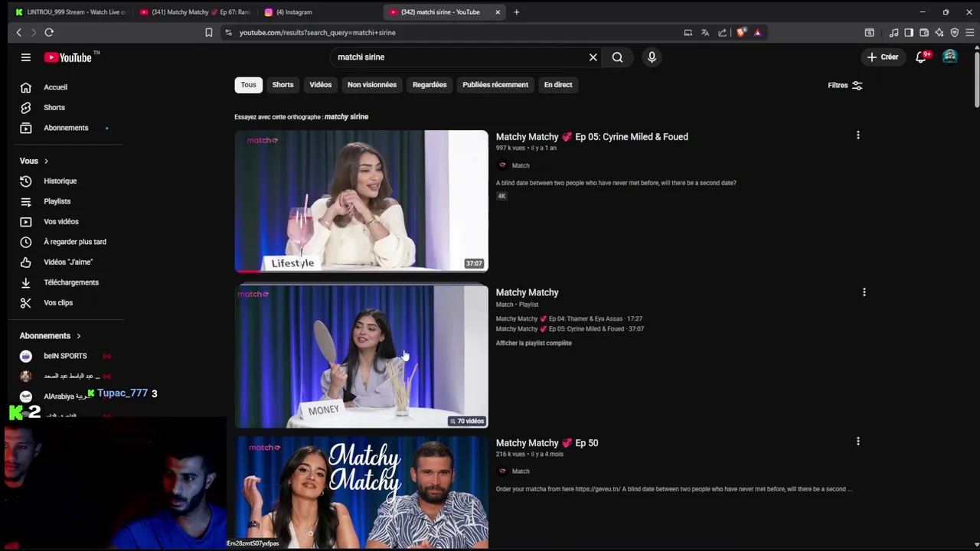This screenshot has width=980, height=551.
Task: Select the Vidéos filter chip
Action: click(320, 85)
